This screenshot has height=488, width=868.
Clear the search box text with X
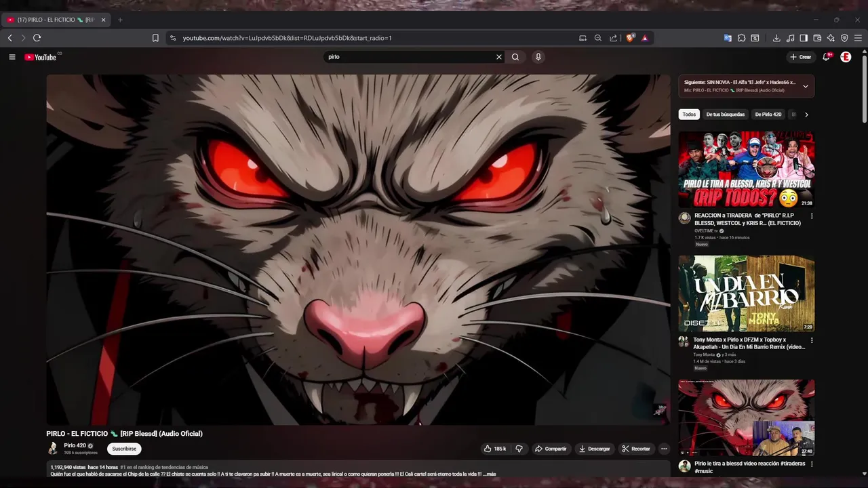499,57
